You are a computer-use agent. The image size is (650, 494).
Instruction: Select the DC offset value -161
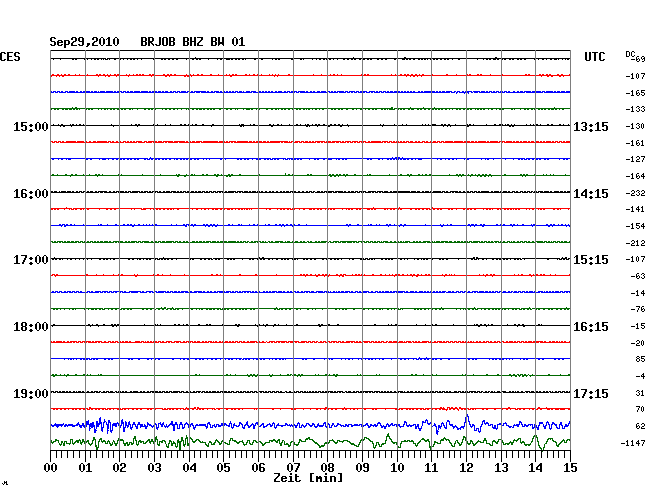(635, 143)
